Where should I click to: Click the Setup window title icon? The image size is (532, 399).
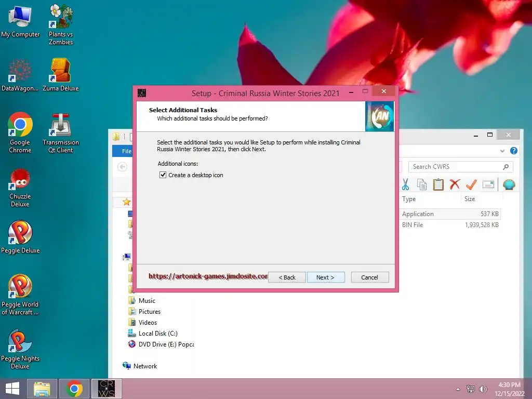[142, 93]
